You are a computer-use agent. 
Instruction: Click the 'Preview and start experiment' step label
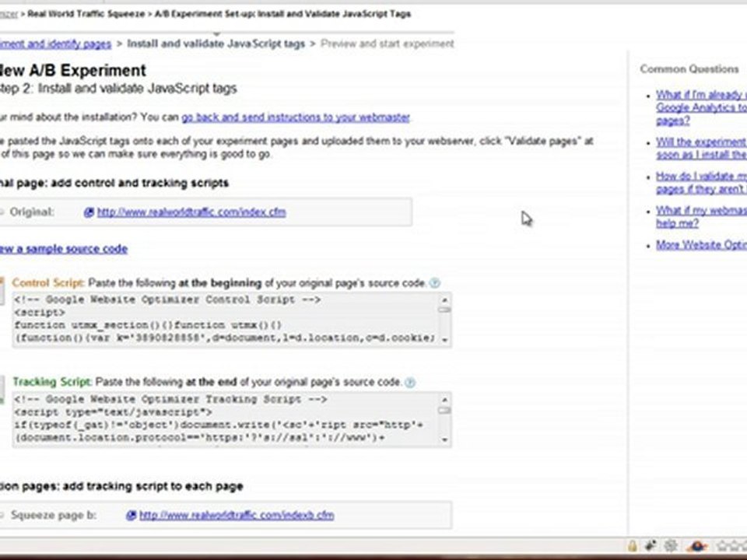point(388,44)
